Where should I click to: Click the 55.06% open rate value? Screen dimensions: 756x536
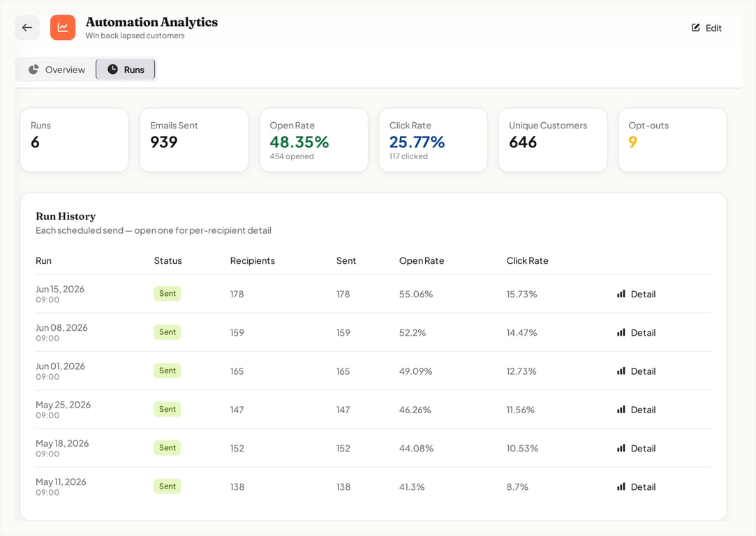tap(415, 294)
